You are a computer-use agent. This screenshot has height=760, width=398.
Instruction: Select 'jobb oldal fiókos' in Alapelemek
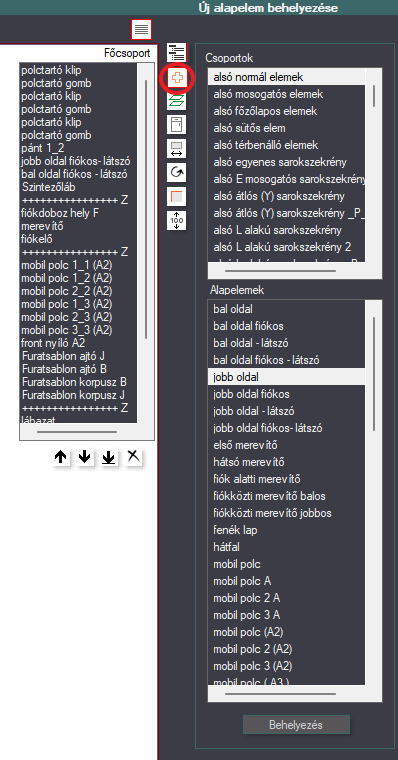coord(287,394)
